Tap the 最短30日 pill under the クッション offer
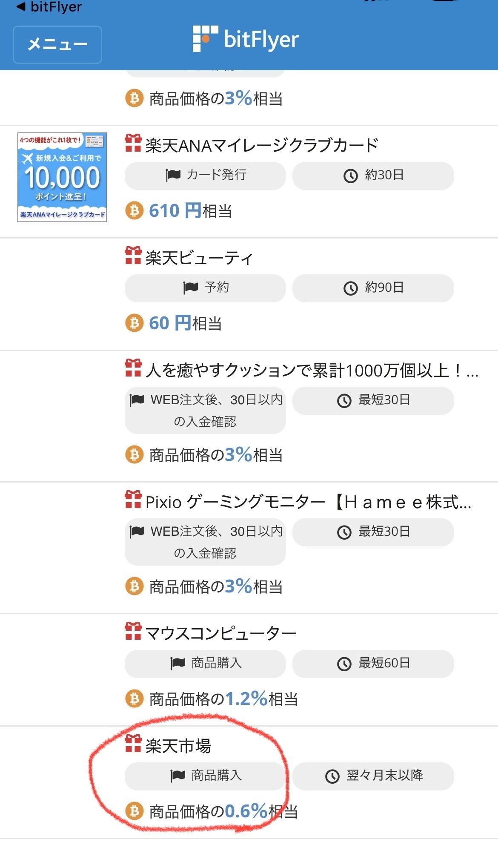The height and width of the screenshot is (868, 498). (373, 400)
